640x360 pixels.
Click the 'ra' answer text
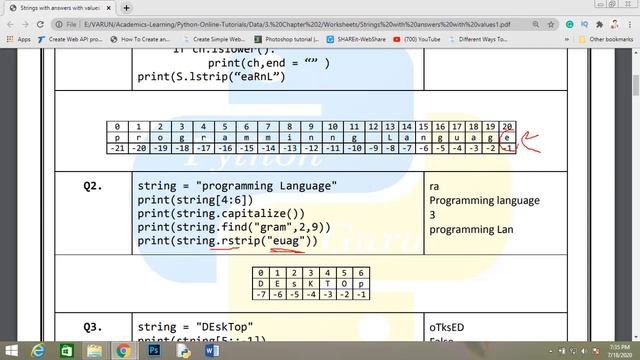tap(434, 187)
